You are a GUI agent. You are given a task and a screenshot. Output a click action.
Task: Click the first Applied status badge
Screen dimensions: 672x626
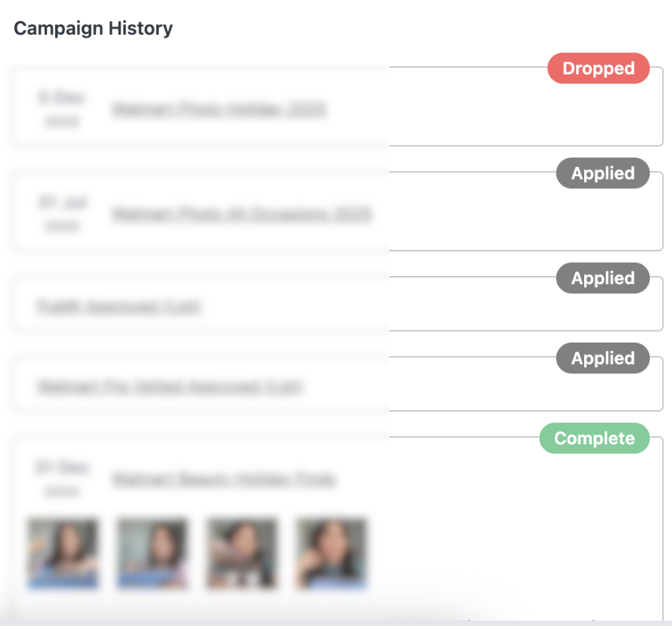point(602,173)
